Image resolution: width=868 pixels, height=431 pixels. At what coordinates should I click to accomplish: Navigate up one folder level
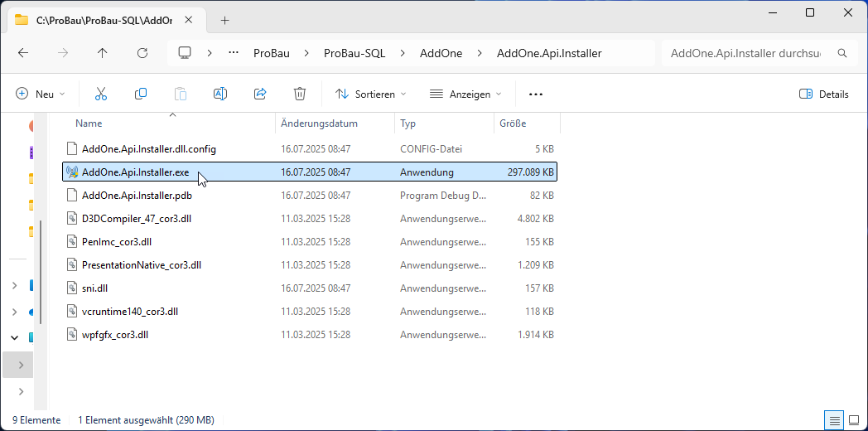(103, 53)
